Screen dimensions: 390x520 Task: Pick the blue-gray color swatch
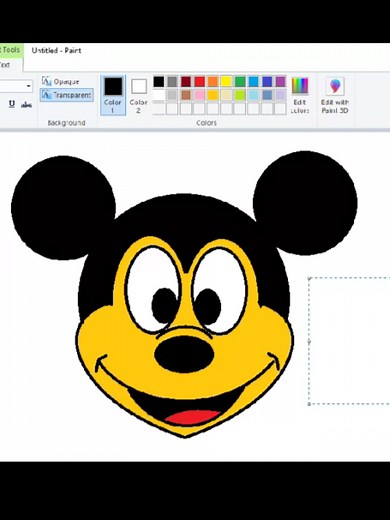[267, 95]
